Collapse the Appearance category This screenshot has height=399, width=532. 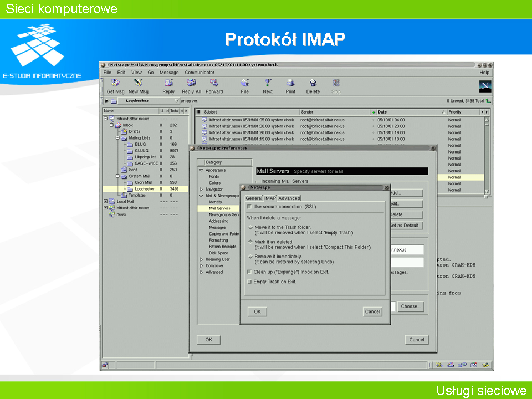[201, 170]
